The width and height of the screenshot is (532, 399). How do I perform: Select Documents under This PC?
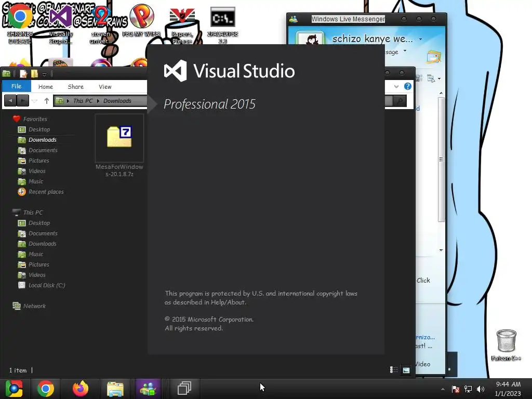(x=43, y=233)
